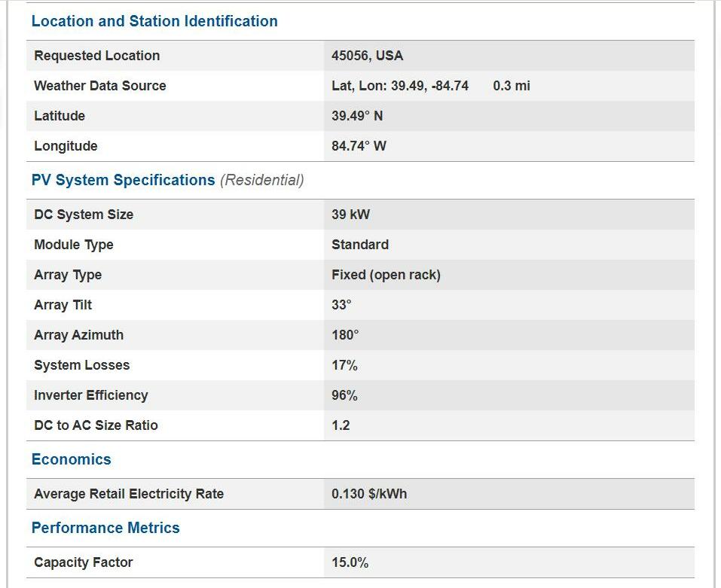Click the Array Type value Fixed (open rack)
Viewport: 721px width, 588px height.
pos(386,275)
